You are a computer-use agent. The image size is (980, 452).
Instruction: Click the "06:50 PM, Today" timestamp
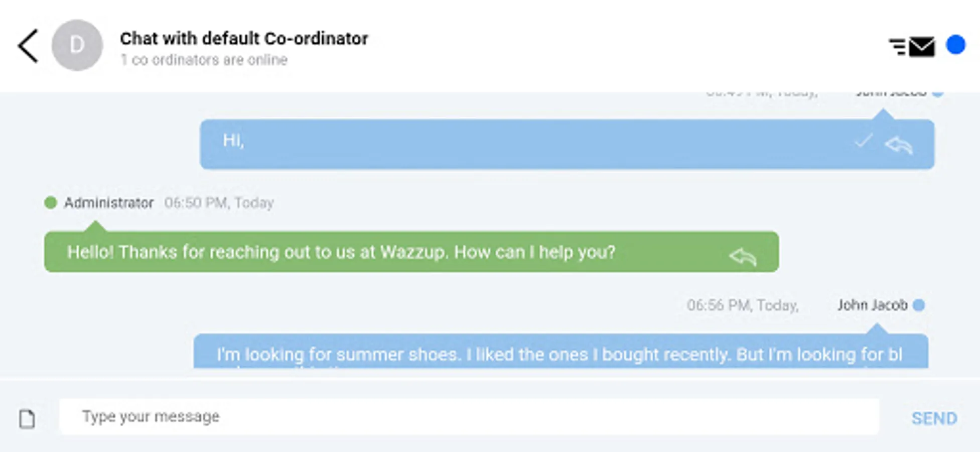coord(219,203)
